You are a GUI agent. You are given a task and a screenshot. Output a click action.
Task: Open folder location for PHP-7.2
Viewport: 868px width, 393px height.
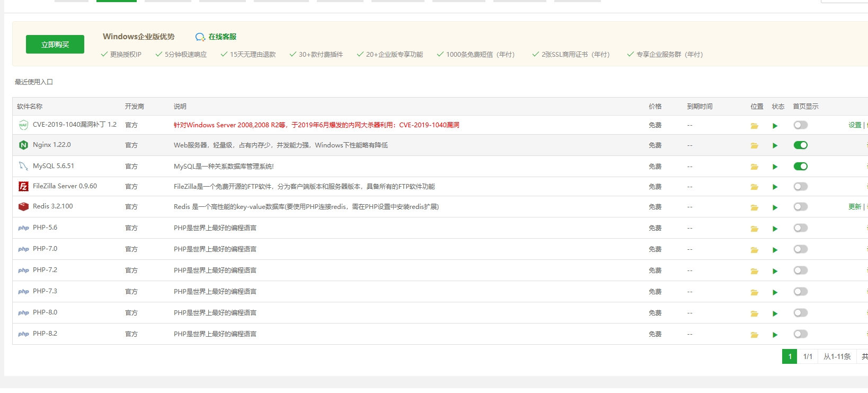click(x=754, y=271)
